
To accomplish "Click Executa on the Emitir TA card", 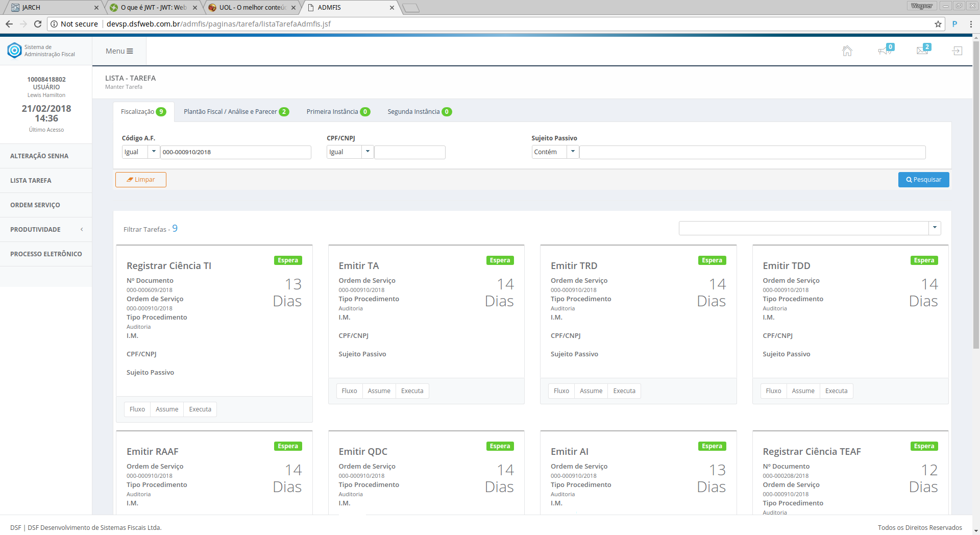I will [412, 391].
